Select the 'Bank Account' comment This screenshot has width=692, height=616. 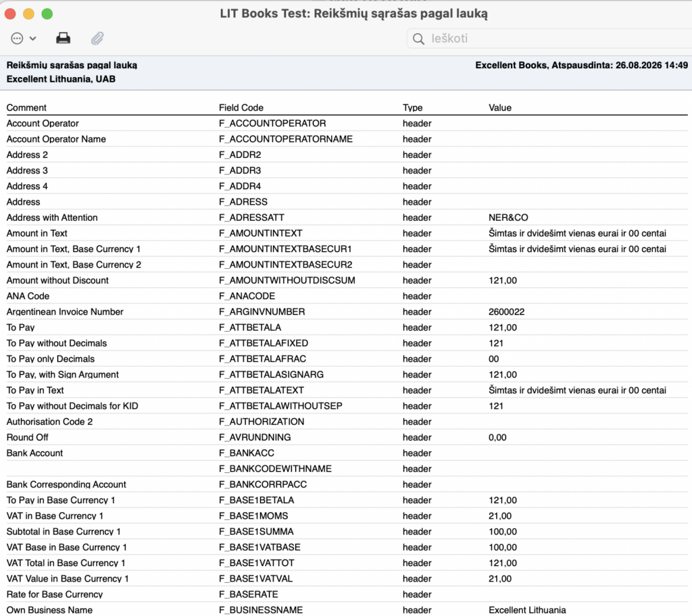34,453
